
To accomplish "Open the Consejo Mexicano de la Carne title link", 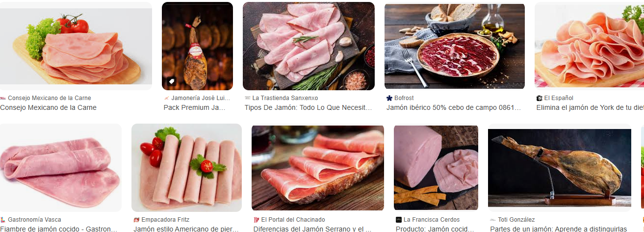I will [x=48, y=107].
